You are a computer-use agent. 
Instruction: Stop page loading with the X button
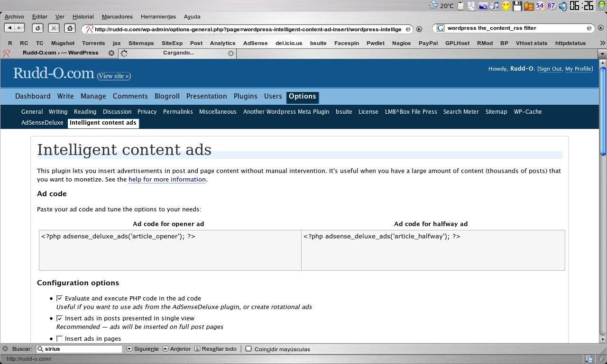pyautogui.click(x=54, y=28)
